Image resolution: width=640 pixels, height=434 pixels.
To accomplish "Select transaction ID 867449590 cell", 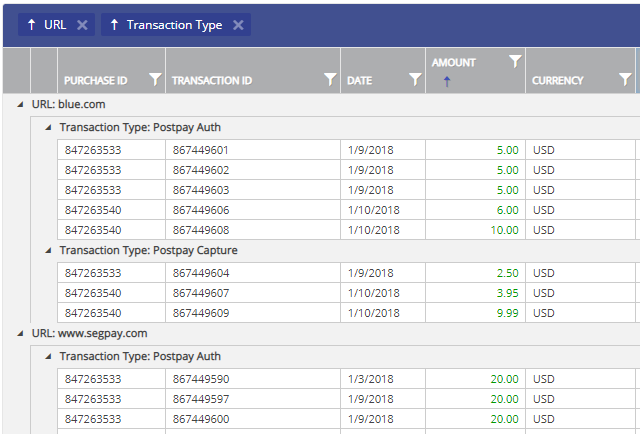I will pos(200,380).
